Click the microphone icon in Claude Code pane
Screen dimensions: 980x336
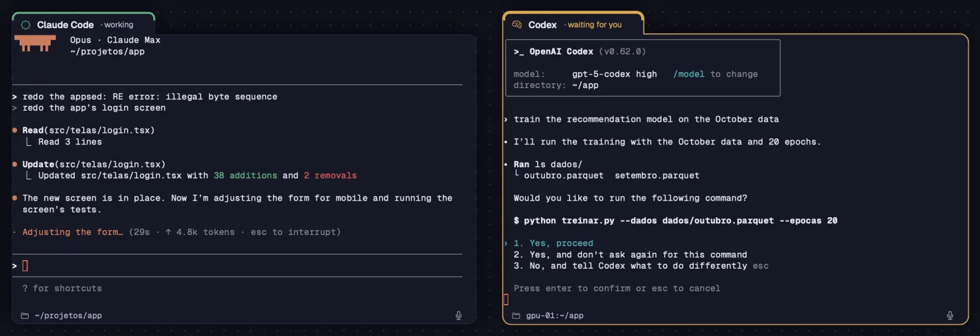coord(458,316)
